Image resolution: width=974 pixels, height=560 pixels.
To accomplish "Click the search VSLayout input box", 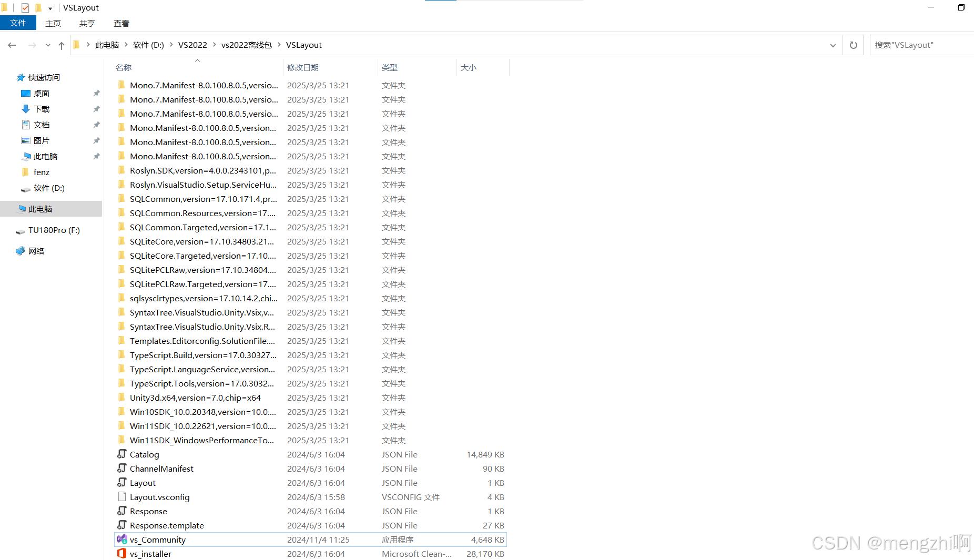I will coord(921,45).
